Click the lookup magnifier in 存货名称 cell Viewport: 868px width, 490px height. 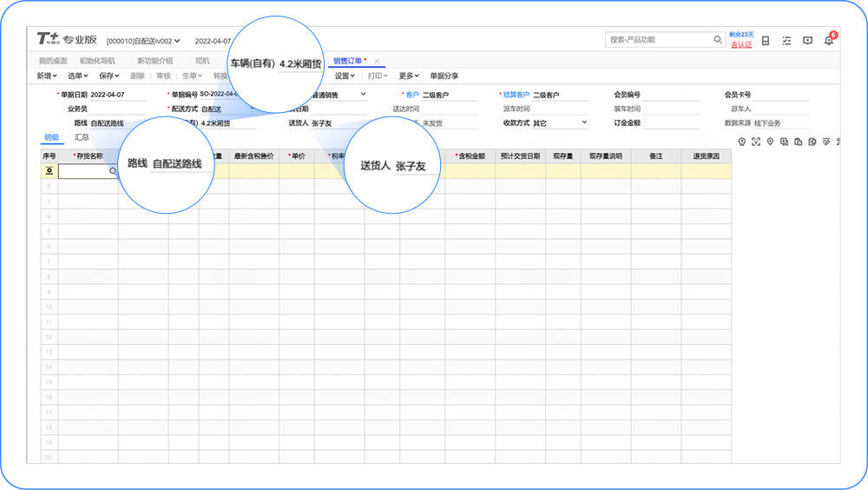(x=113, y=171)
